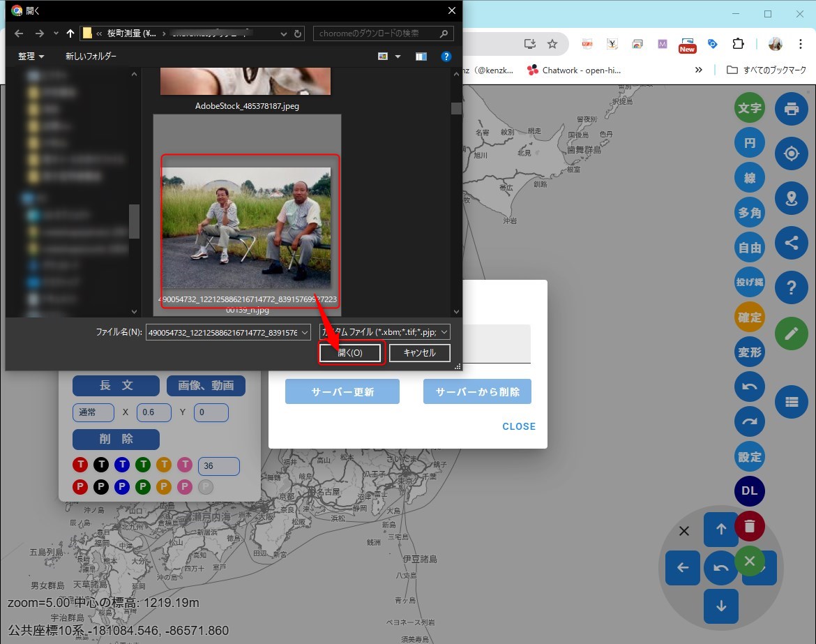816x644 pixels.
Task: Open the すべてのブックマーク folder
Action: 766,70
